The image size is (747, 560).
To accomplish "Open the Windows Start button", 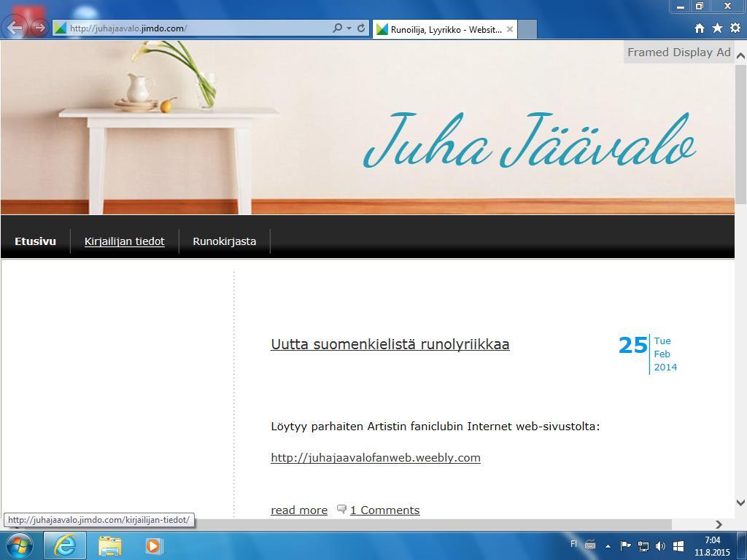I will point(19,545).
